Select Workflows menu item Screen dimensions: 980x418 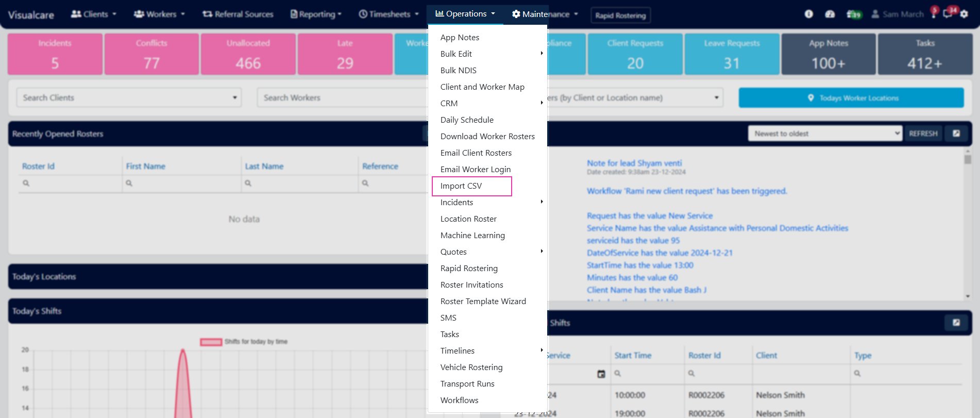pos(459,400)
